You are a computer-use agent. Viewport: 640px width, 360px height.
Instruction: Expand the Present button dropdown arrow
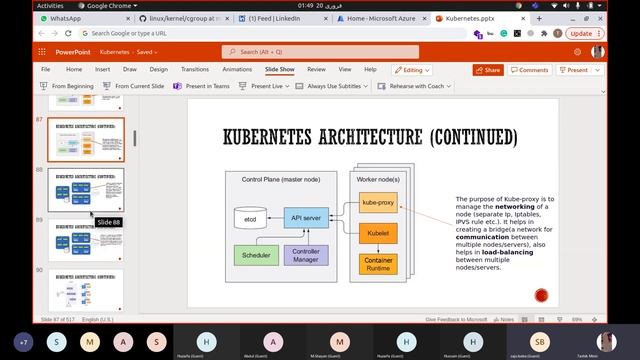(598, 70)
